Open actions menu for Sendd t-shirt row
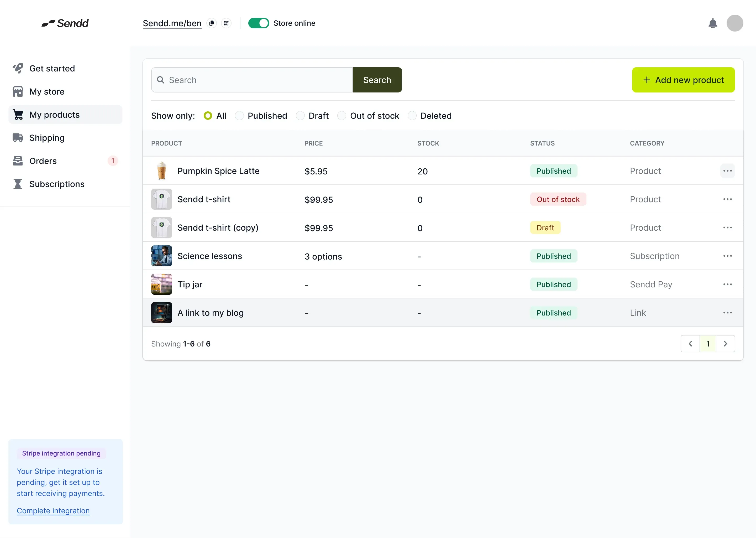Viewport: 756px width, 538px height. (727, 199)
